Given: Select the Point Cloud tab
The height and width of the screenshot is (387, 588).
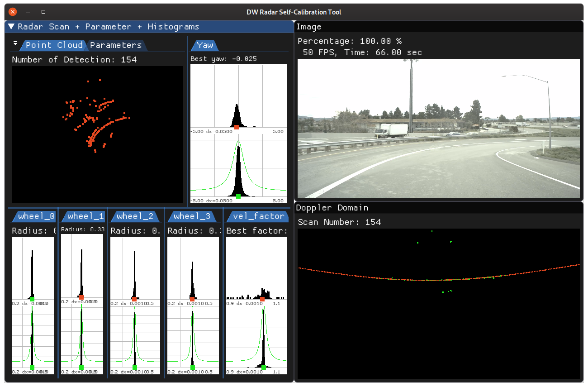Looking at the screenshot, I should (x=53, y=45).
